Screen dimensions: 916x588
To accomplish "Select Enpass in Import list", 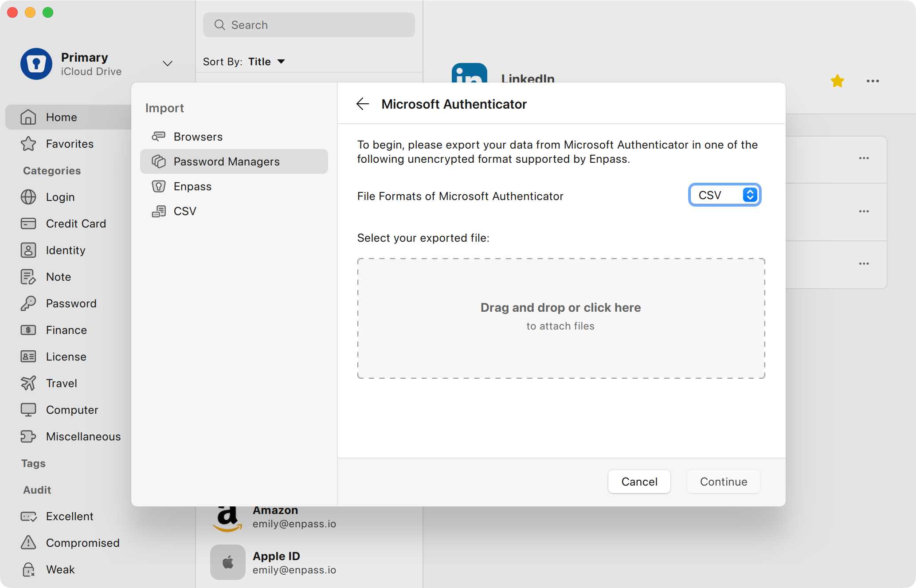I will (234, 186).
